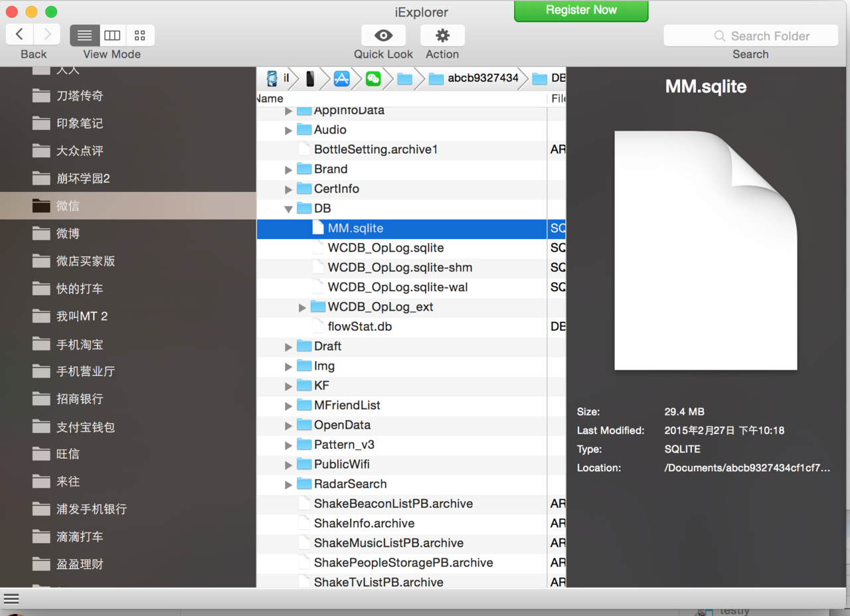Click the 微店买家版 folder icon
This screenshot has width=850, height=616.
click(41, 261)
